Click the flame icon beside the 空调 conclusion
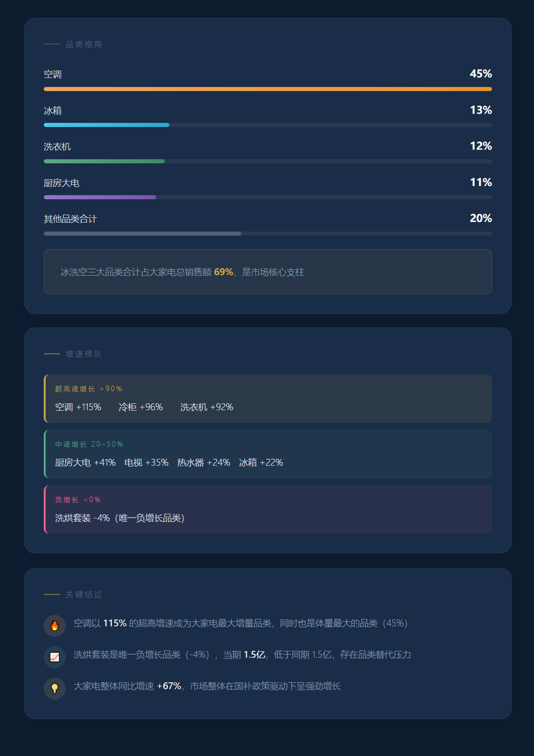 55,626
